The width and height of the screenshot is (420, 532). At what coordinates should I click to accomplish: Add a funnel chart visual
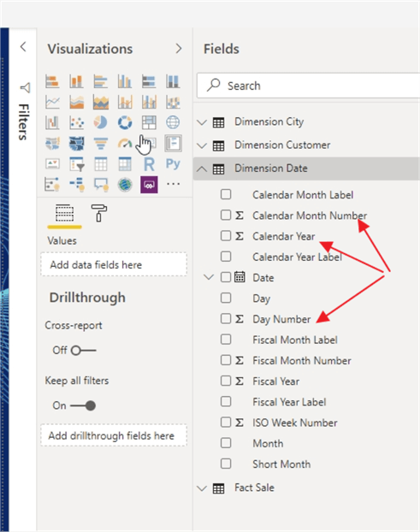point(101,144)
